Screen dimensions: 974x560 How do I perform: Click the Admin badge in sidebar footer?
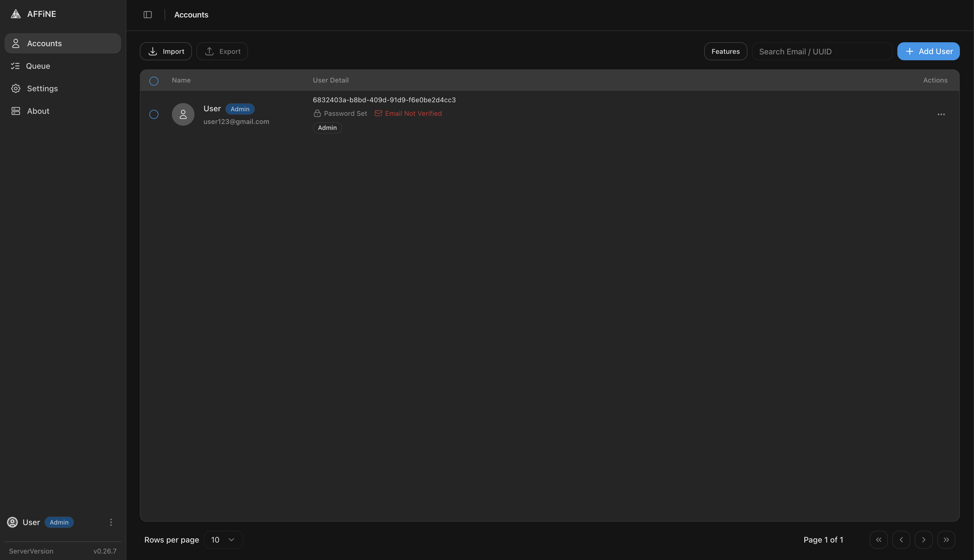coord(59,522)
